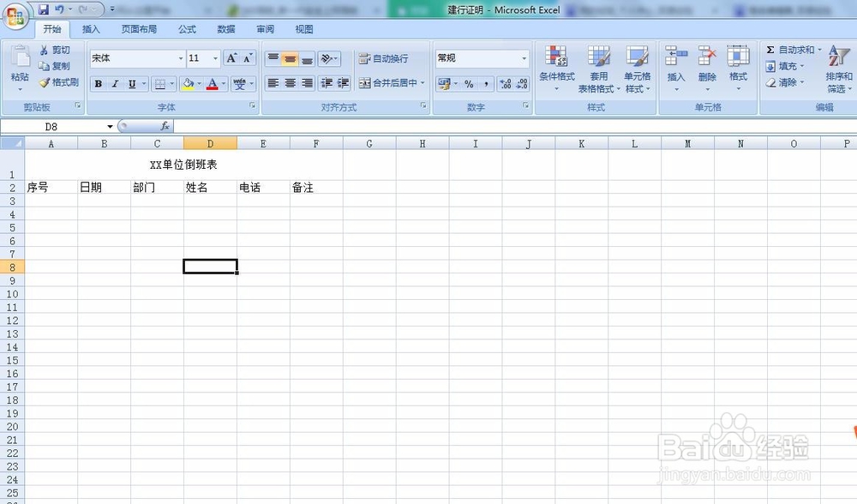Switch to the 数据 ribbon tab
The height and width of the screenshot is (504, 857).
point(225,28)
